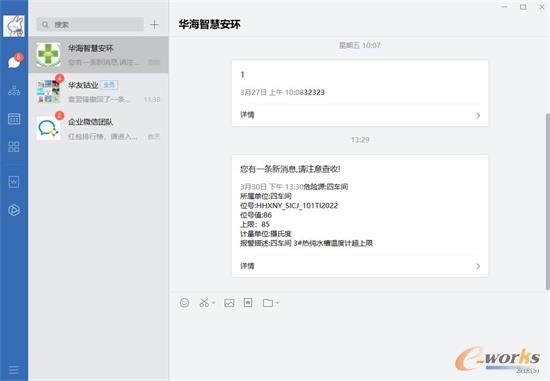This screenshot has height=381, width=550.
Task: Open the hamburger menu in the sidebar
Action: click(14, 370)
